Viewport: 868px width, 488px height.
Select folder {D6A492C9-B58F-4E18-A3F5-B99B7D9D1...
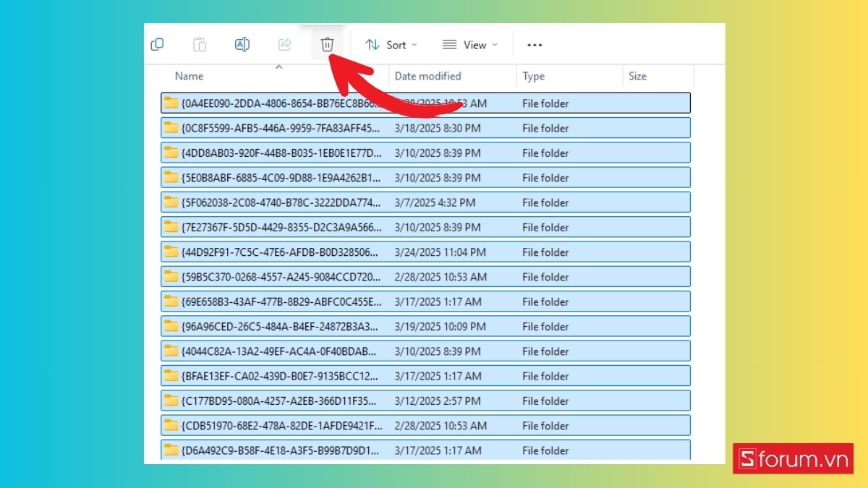click(x=425, y=450)
